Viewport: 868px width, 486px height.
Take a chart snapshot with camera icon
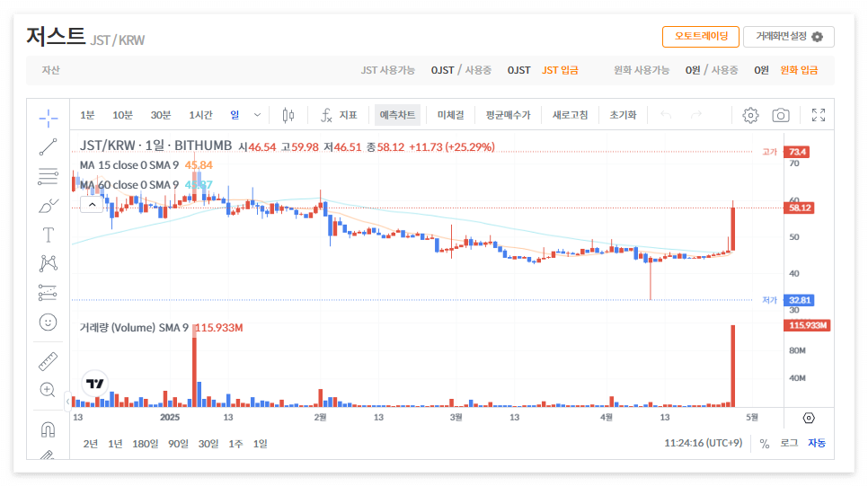point(781,115)
